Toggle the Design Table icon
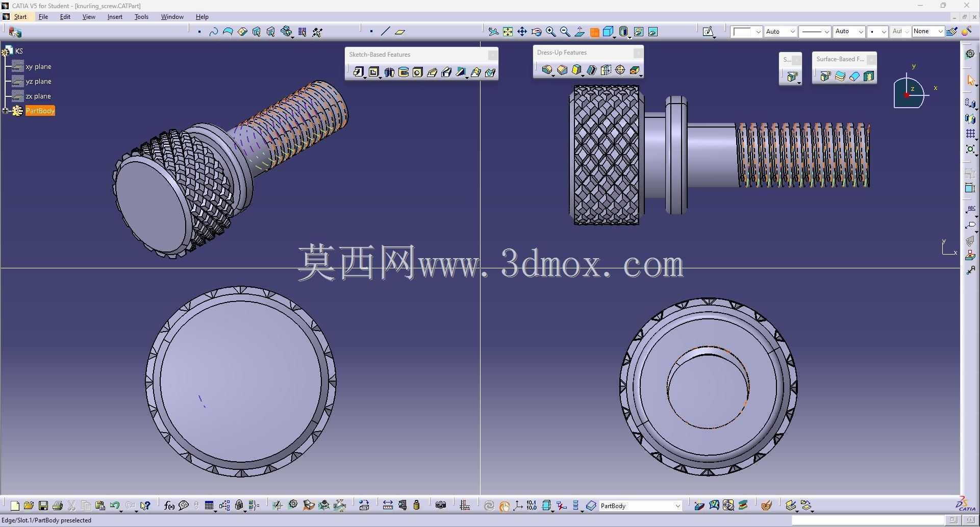This screenshot has width=980, height=527. pyautogui.click(x=209, y=506)
